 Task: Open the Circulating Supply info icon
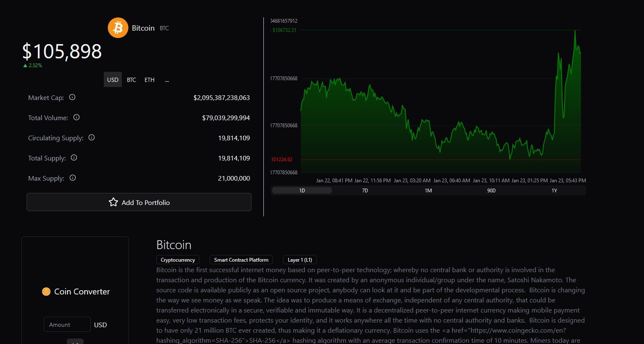pyautogui.click(x=92, y=137)
